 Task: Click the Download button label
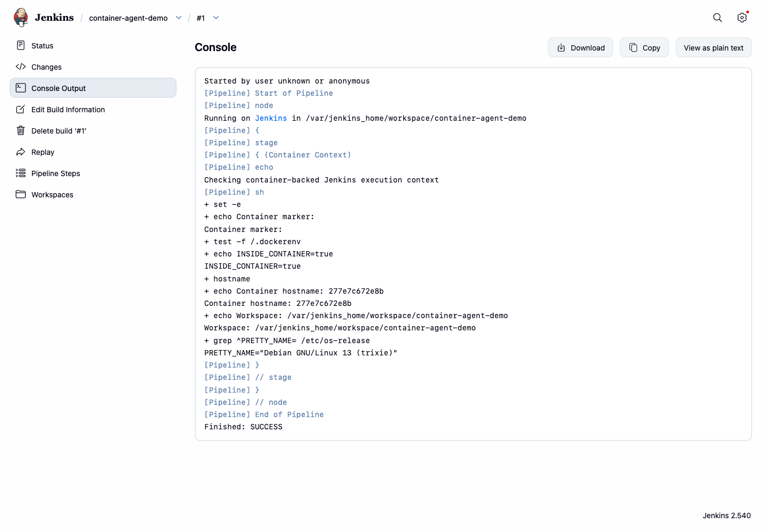tap(587, 48)
